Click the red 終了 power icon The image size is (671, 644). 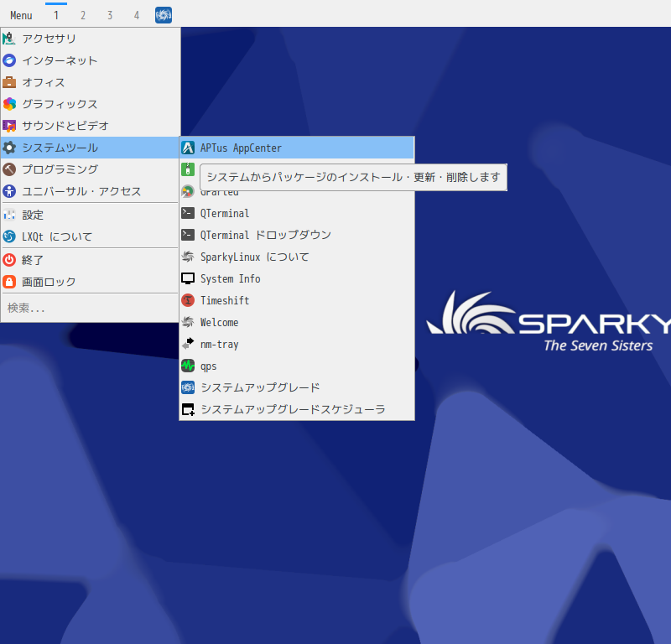pyautogui.click(x=9, y=260)
